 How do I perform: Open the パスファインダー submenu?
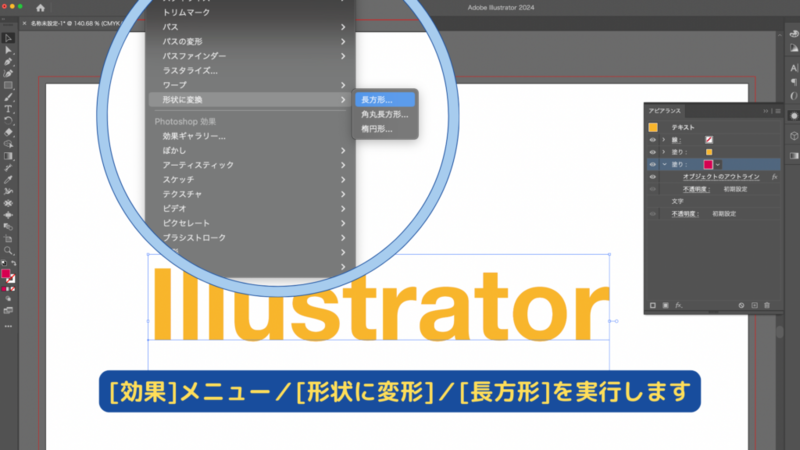pos(251,56)
